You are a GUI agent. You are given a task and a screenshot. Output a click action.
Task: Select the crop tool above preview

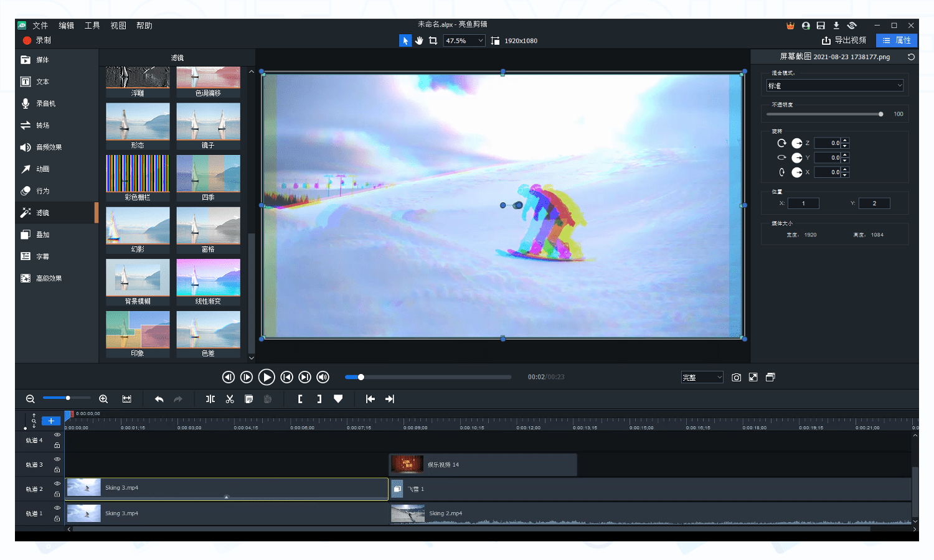coord(433,40)
